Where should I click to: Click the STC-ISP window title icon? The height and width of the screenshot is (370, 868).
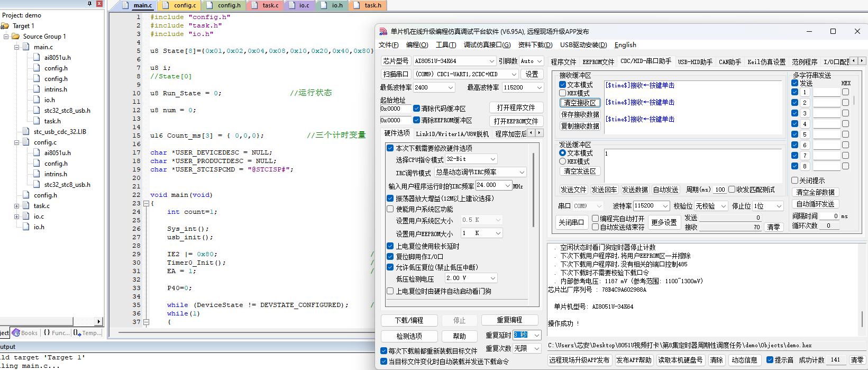tap(383, 31)
